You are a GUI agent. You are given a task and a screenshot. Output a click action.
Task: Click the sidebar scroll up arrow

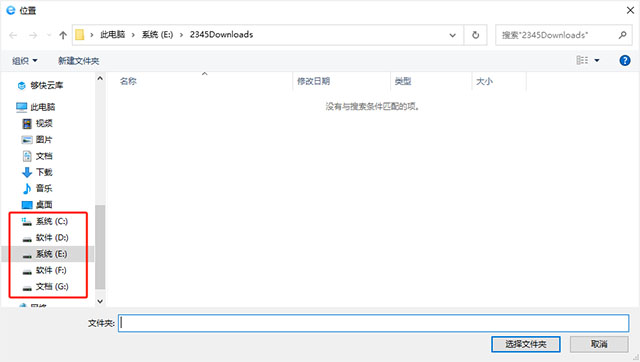[100, 78]
